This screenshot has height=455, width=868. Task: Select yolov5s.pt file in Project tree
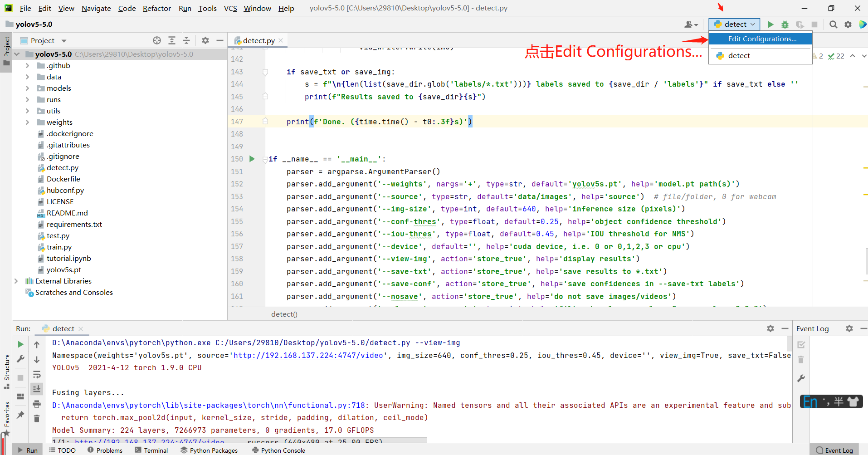tap(63, 270)
